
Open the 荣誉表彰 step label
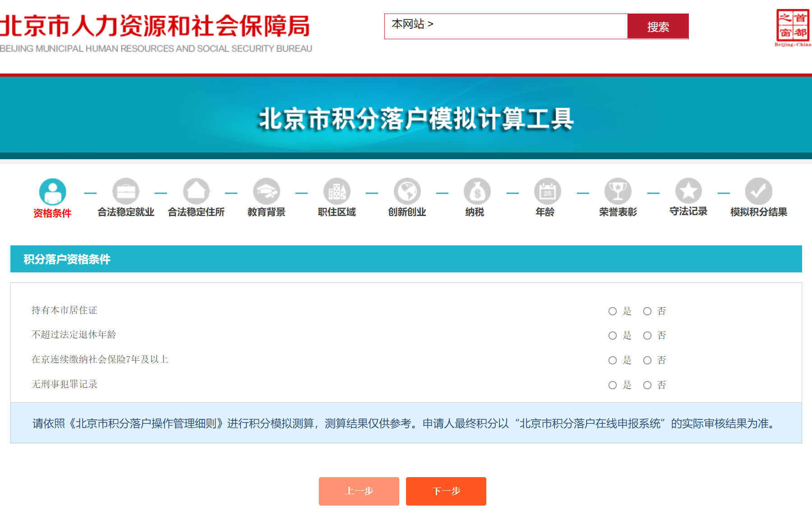618,212
